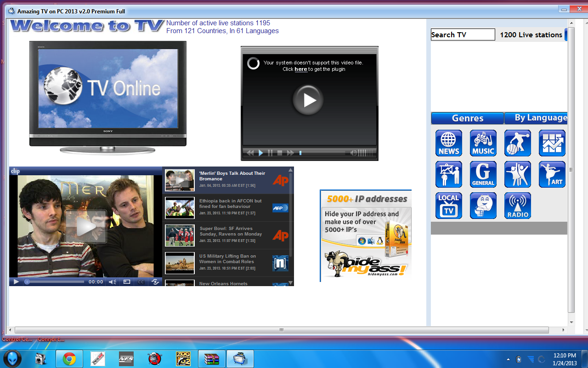Toggle clip player fullscreen view icon
This screenshot has width=588, height=368.
point(127,282)
